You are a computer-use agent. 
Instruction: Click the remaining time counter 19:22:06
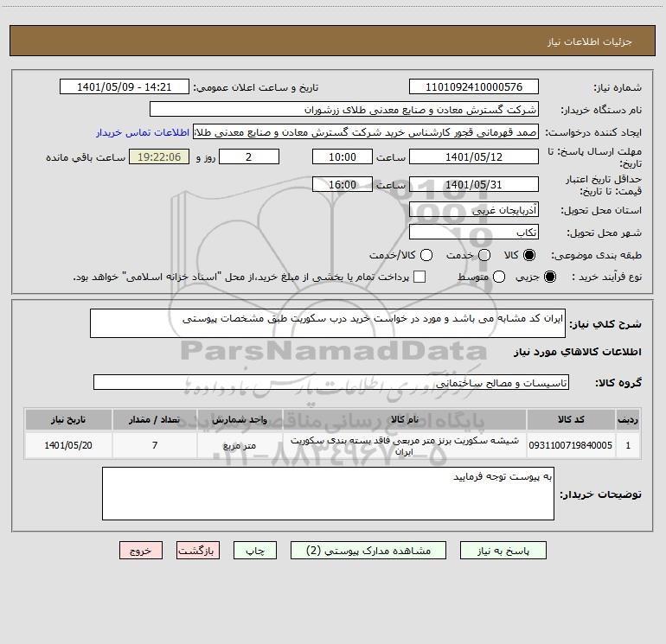tap(159, 156)
